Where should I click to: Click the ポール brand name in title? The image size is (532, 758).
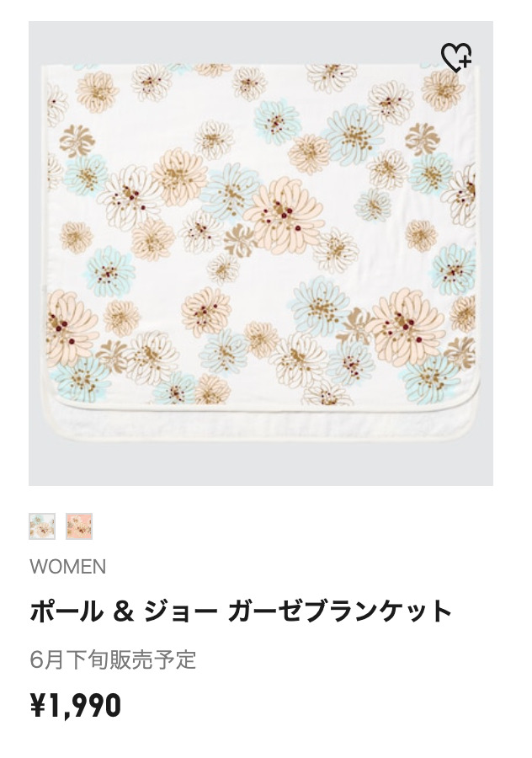click(x=66, y=611)
